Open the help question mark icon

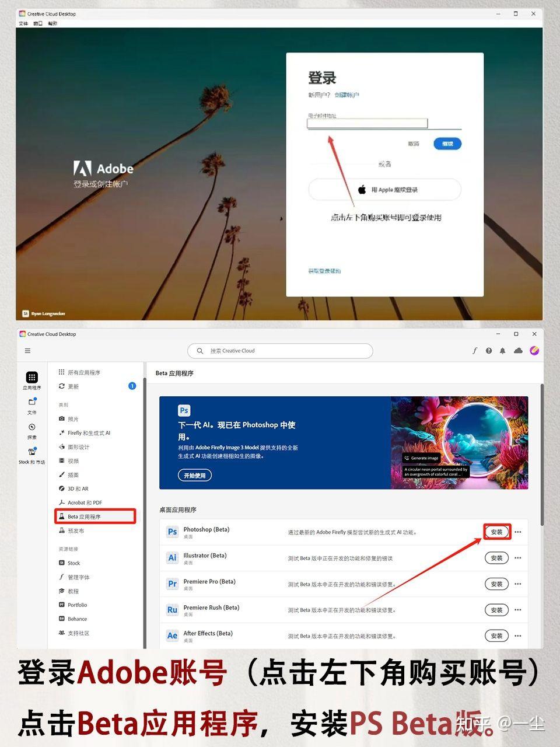pos(489,351)
